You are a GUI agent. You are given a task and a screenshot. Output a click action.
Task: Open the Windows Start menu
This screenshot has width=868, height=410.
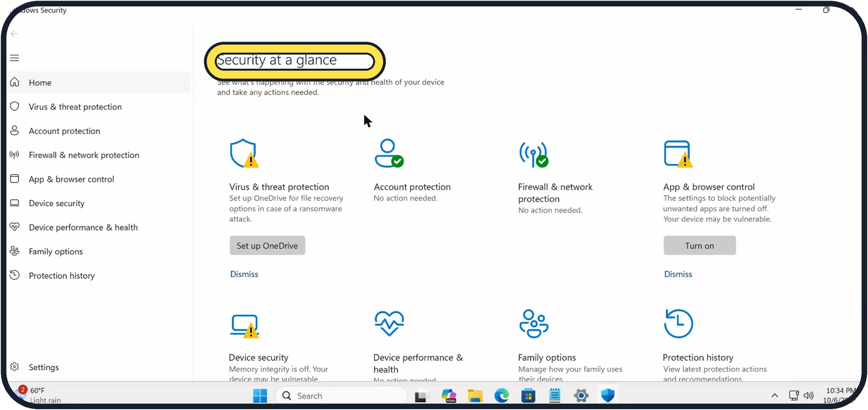260,396
